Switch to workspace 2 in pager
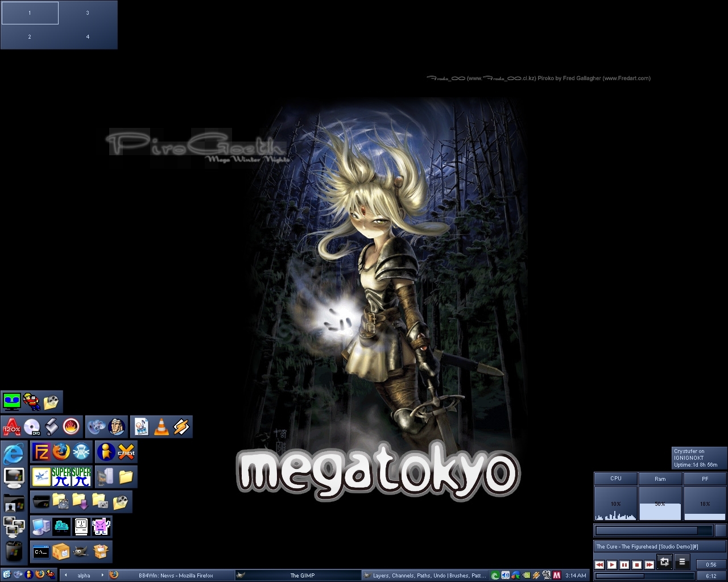728x582 pixels. pyautogui.click(x=30, y=37)
